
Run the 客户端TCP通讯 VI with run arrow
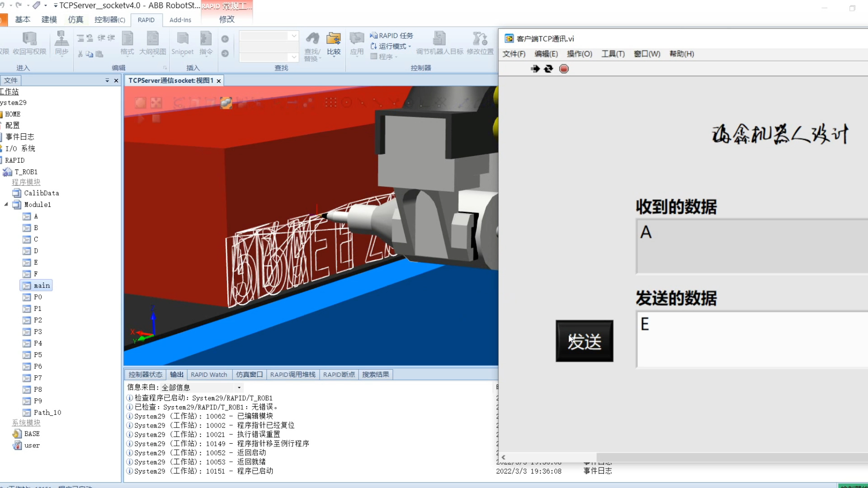[x=535, y=69]
